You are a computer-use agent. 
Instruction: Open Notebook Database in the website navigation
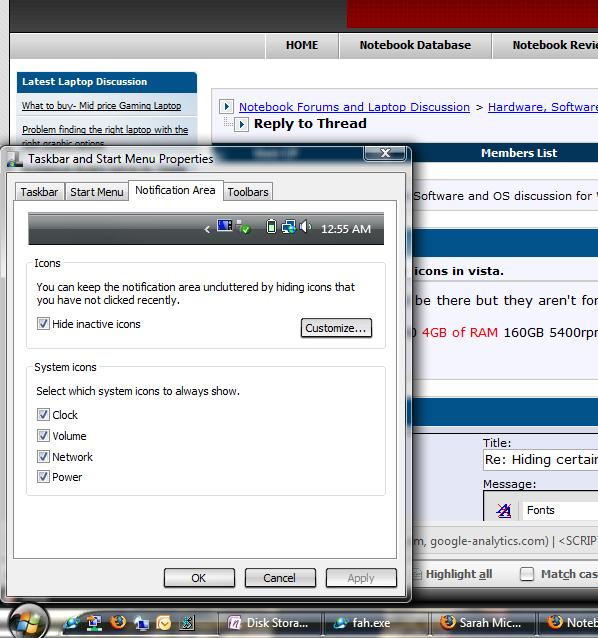click(x=415, y=45)
